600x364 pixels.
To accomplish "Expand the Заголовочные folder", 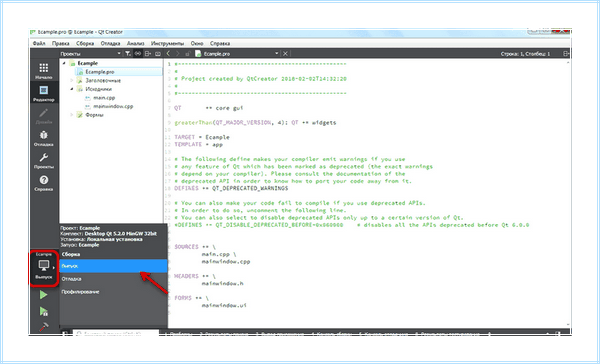I will point(72,80).
